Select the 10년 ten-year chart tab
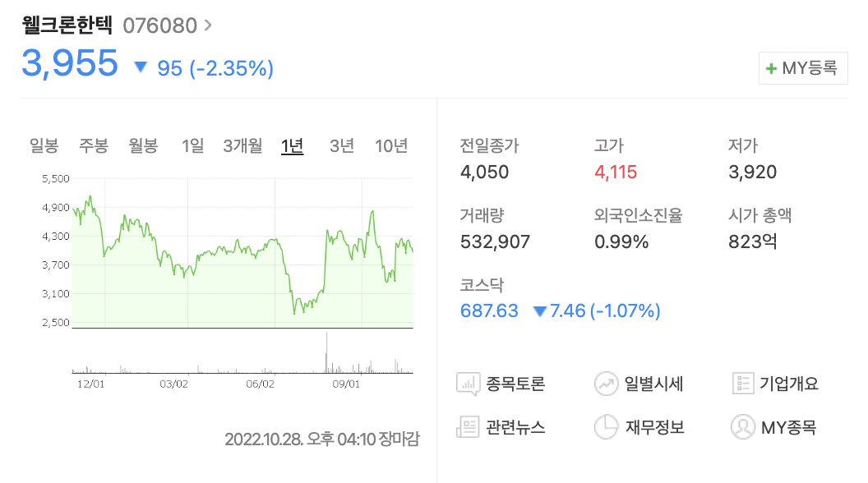The height and width of the screenshot is (483, 868). click(x=392, y=145)
